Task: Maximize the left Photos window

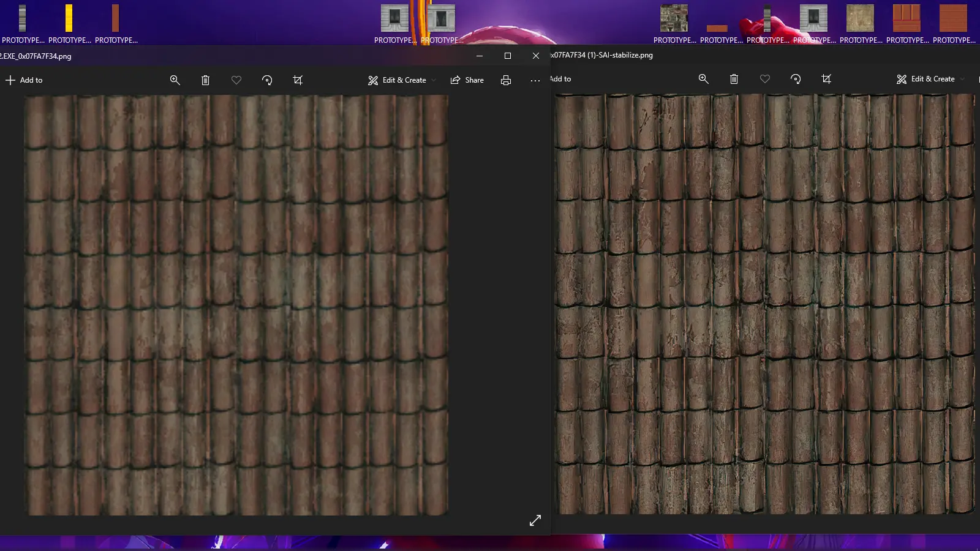Action: point(508,56)
